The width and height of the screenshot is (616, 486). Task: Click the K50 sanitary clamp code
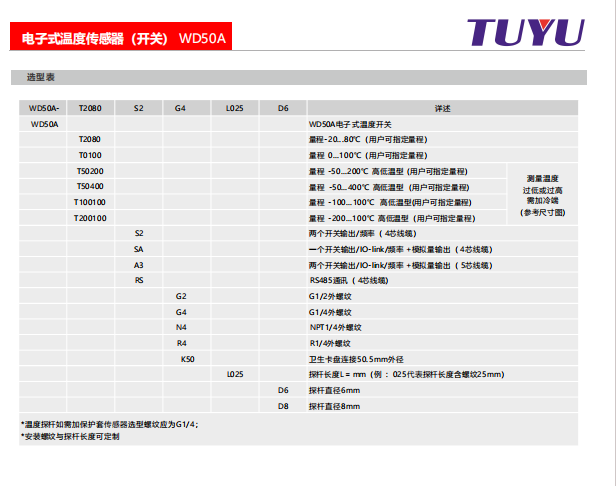187,358
